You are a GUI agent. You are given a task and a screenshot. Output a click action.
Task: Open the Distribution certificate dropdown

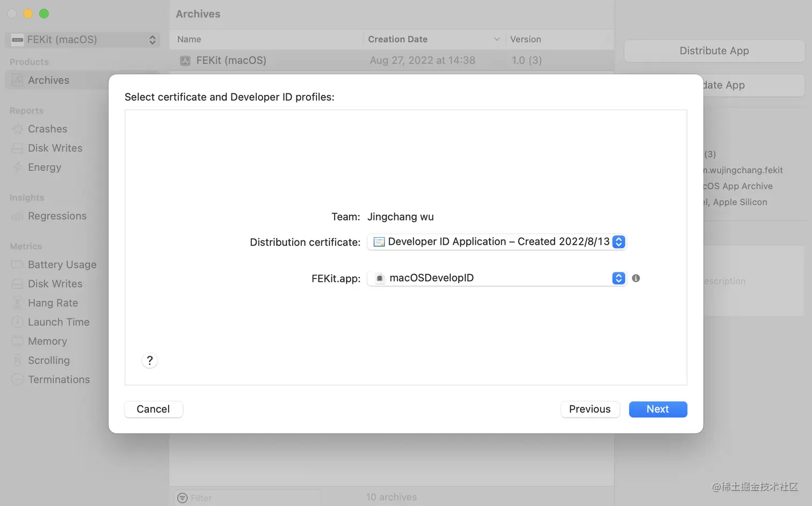point(497,242)
